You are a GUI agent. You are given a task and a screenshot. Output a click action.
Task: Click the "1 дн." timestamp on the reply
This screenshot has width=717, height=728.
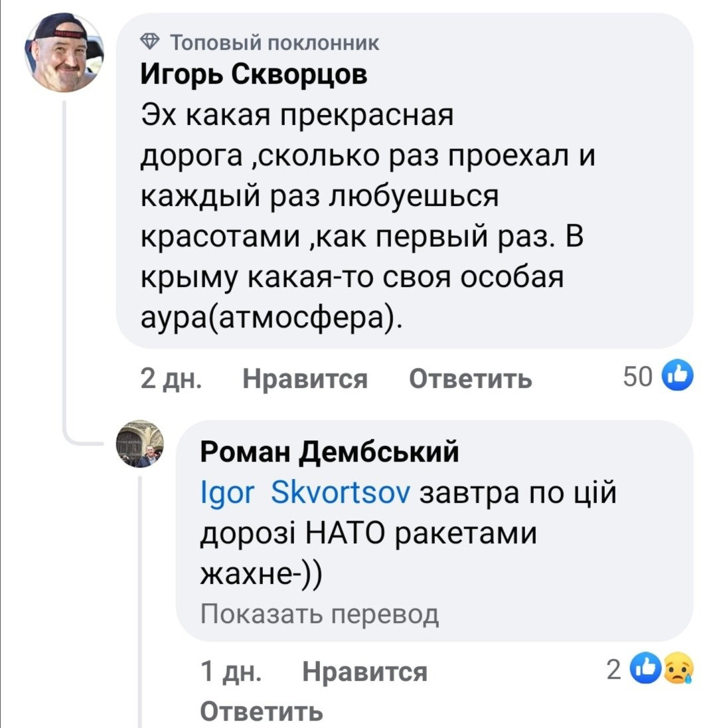pos(230,672)
